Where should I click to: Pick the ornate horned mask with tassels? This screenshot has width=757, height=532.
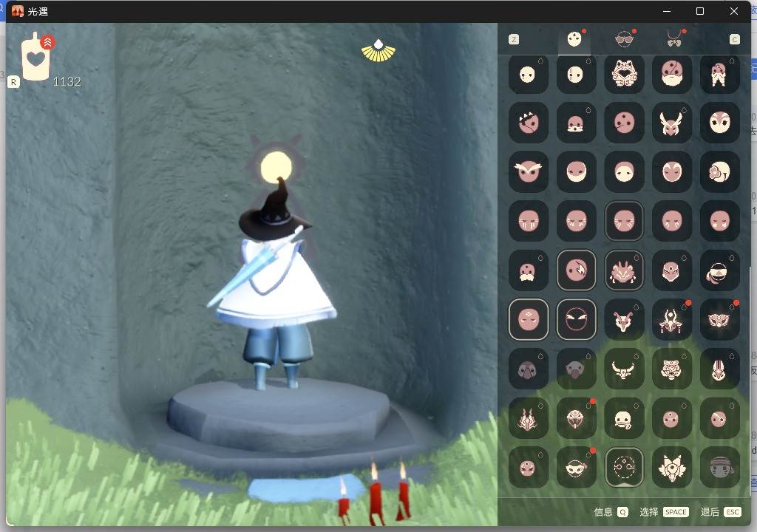(x=672, y=320)
